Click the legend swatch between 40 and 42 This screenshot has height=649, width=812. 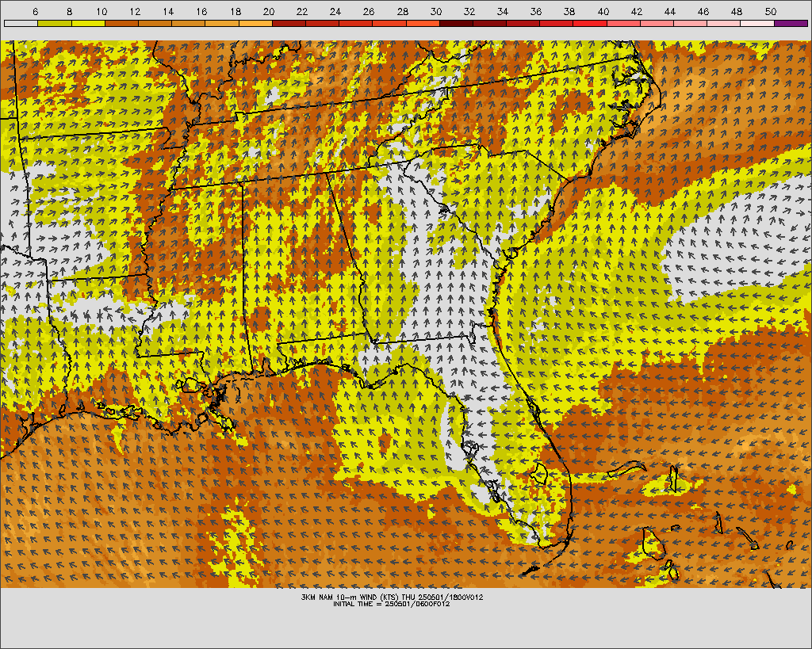pos(623,23)
